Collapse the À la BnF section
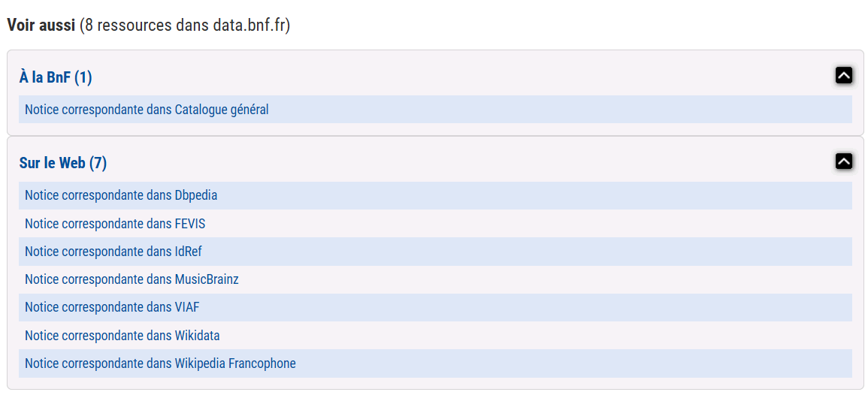This screenshot has width=868, height=395. coord(844,75)
